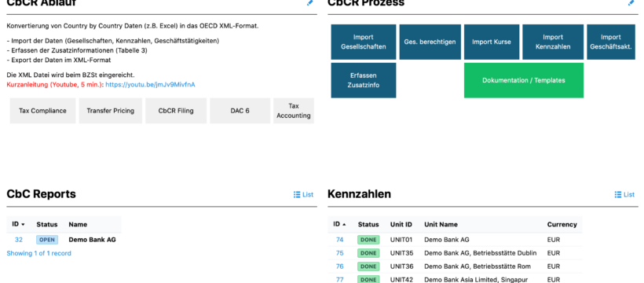Click Status column header in Kennzahlen

(368, 225)
